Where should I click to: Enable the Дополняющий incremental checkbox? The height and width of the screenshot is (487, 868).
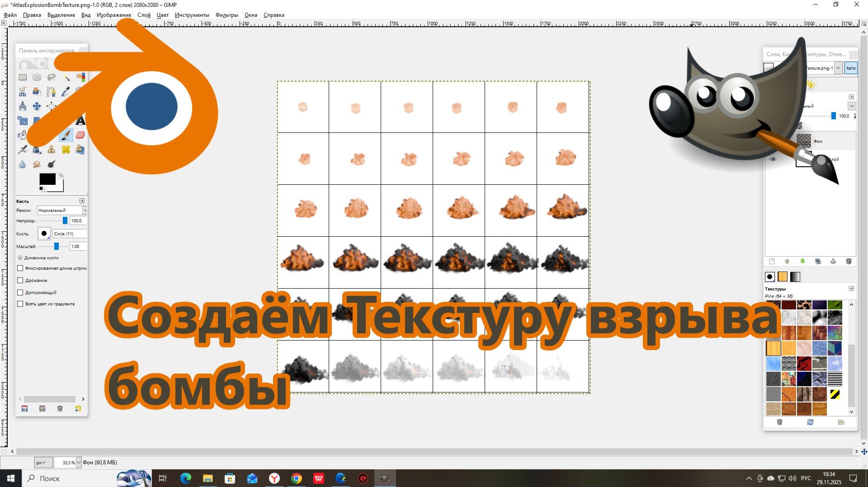[20, 293]
